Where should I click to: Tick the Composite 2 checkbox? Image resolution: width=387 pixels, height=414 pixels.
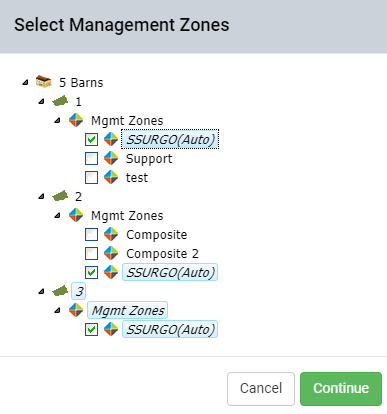91,253
